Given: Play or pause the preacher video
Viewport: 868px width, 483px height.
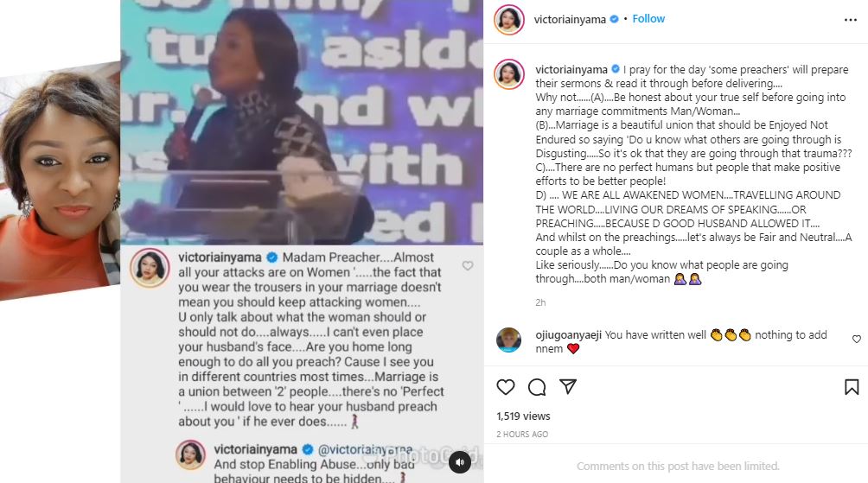Looking at the screenshot, I should tap(302, 123).
